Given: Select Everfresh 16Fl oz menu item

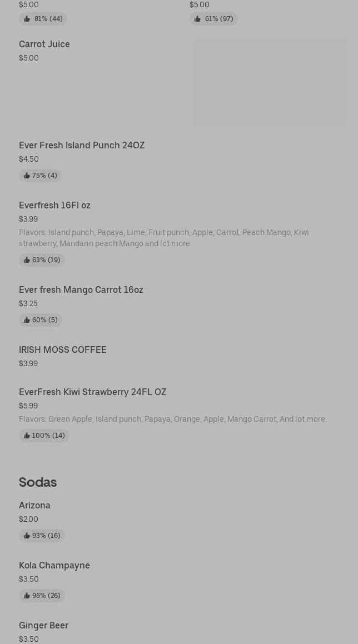Looking at the screenshot, I should pyautogui.click(x=54, y=206).
